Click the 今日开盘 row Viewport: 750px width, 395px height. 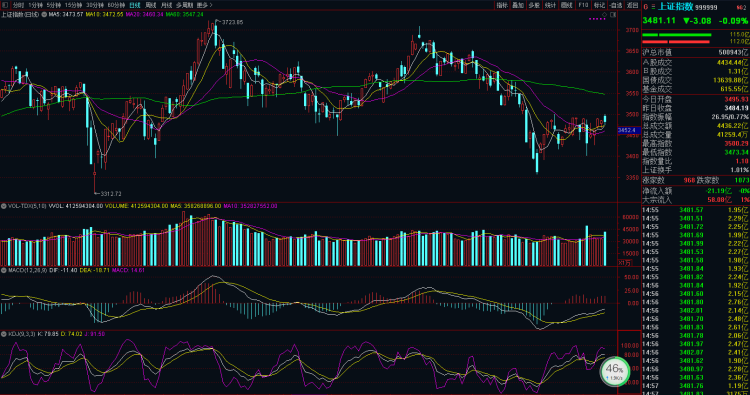point(695,99)
